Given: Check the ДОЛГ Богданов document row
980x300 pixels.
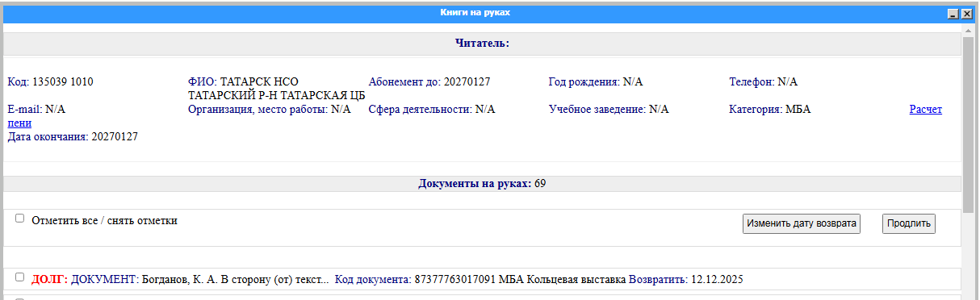Looking at the screenshot, I should tap(20, 277).
